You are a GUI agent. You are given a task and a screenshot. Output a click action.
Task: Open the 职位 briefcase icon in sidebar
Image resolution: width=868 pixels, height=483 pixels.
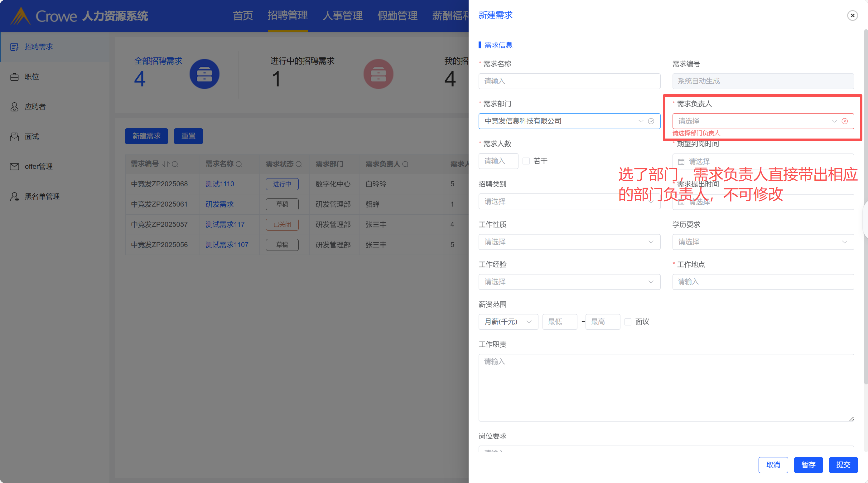tap(14, 77)
